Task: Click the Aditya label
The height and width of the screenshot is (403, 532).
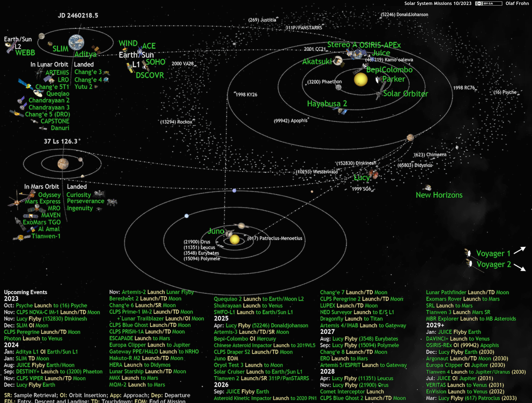Action: click(x=86, y=54)
